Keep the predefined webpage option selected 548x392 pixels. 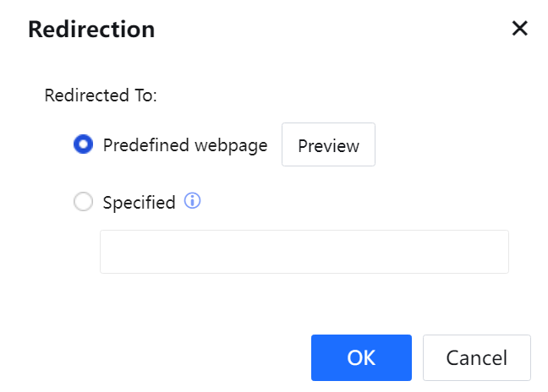tap(83, 145)
